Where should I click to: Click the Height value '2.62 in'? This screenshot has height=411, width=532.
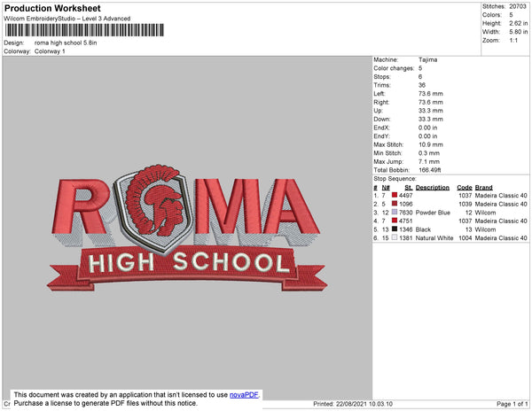coord(519,23)
